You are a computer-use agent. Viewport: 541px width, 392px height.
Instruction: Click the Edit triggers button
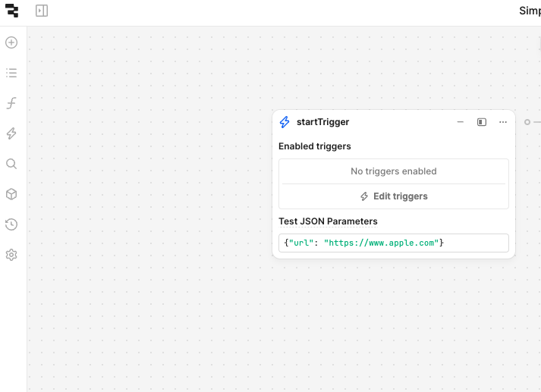pos(394,196)
